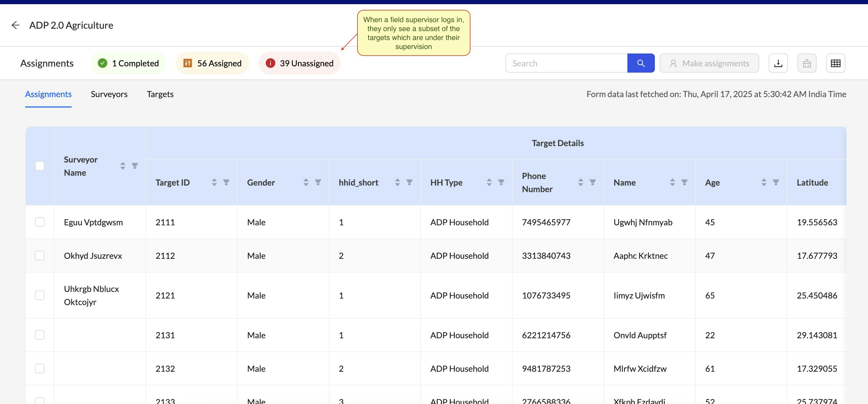Open the HH Type filter funnel

point(501,182)
